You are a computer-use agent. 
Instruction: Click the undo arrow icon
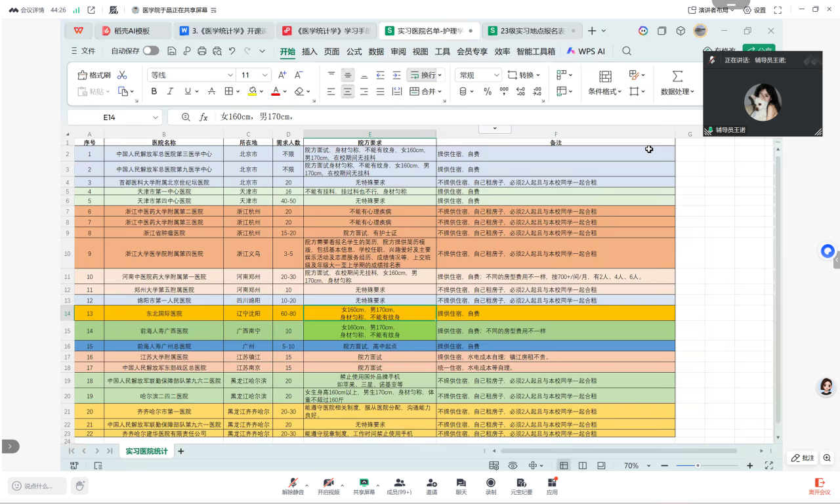point(232,51)
